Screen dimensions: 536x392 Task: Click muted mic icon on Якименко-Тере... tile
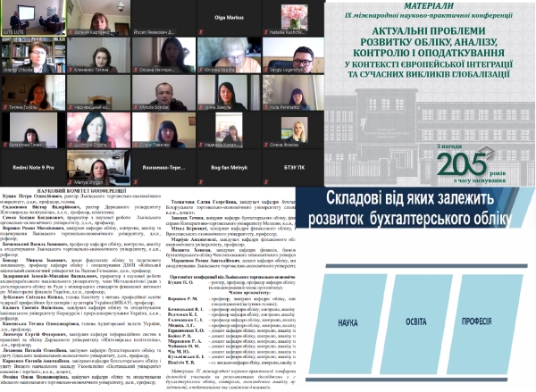click(x=136, y=182)
